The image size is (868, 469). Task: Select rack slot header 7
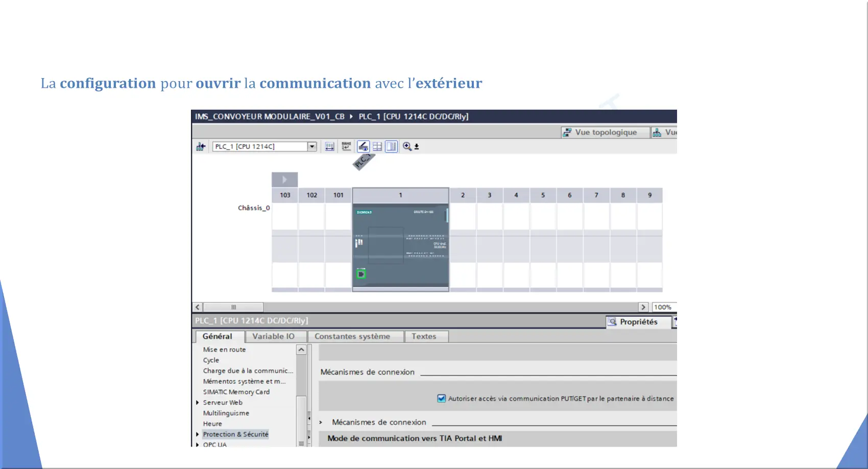click(596, 195)
